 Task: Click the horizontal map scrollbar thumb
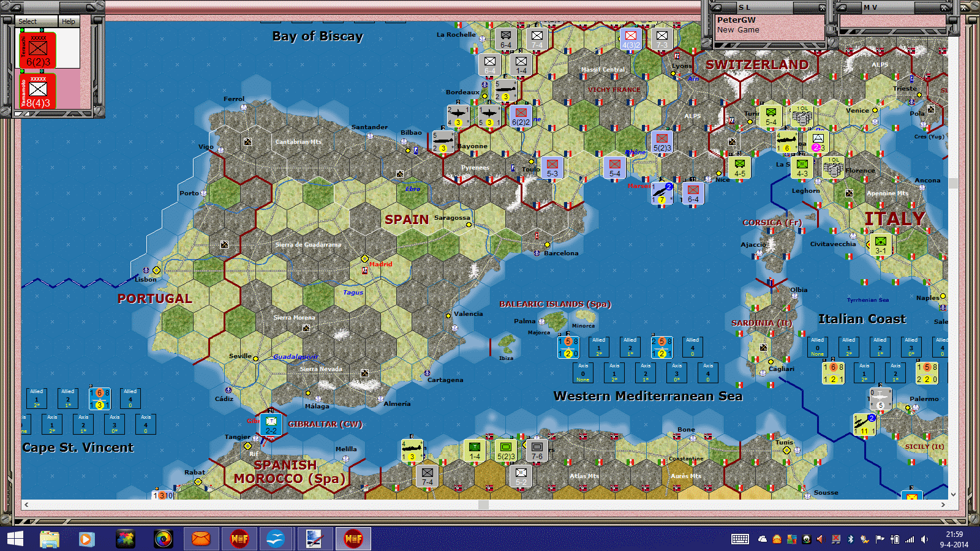483,505
